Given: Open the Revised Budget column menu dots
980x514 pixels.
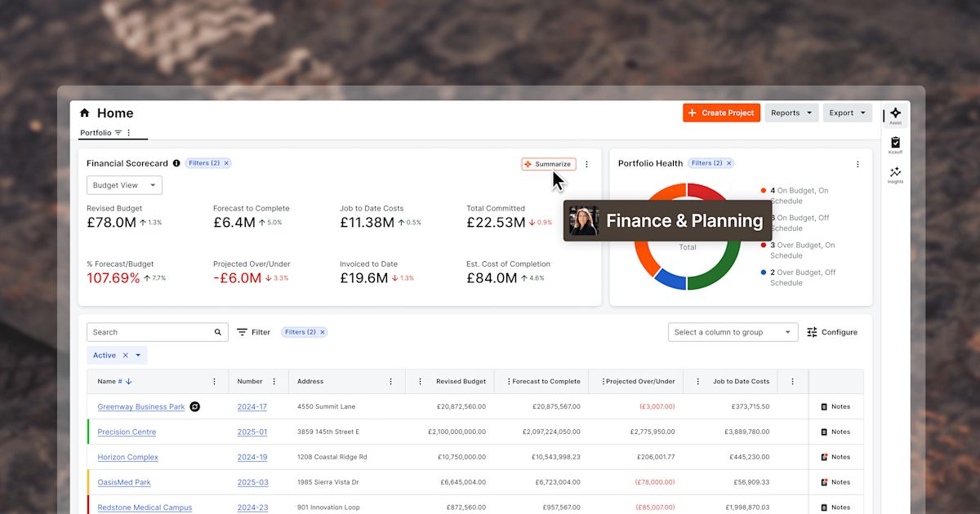Looking at the screenshot, I should (421, 381).
